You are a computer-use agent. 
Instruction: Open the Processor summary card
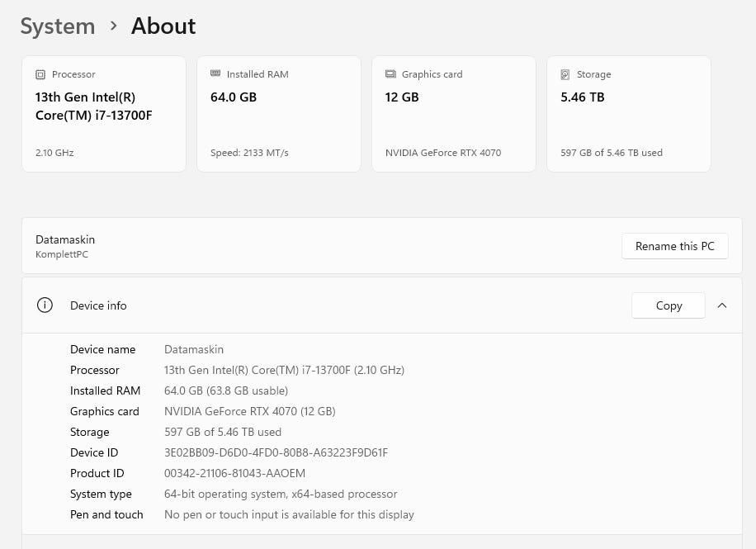coord(104,114)
